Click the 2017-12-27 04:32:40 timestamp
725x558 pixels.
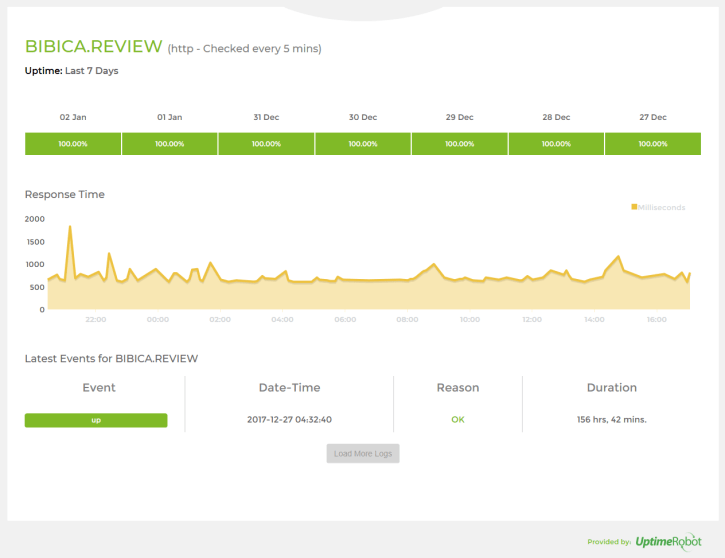[289, 420]
